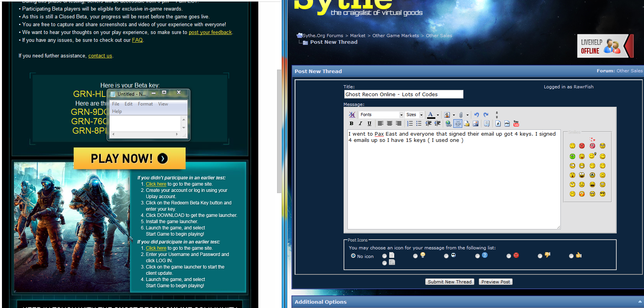Click the Insert Link globe icon
Viewport: 644px width, 308px height.
(x=448, y=124)
